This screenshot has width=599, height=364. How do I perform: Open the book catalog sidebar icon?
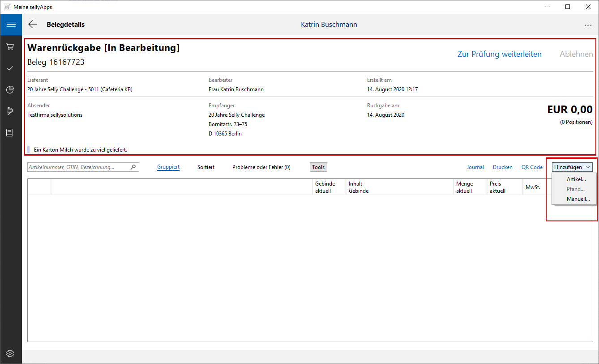(10, 132)
